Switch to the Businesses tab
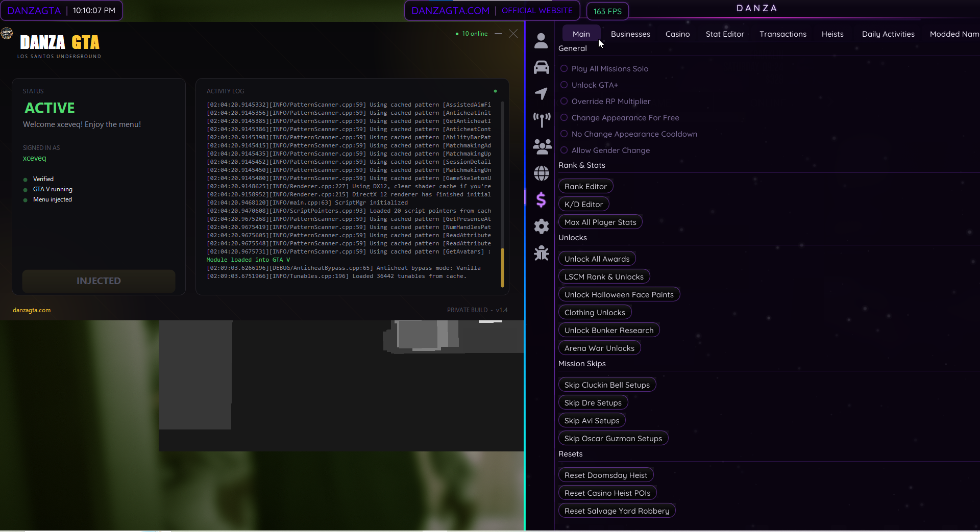The height and width of the screenshot is (532, 980). pos(630,34)
